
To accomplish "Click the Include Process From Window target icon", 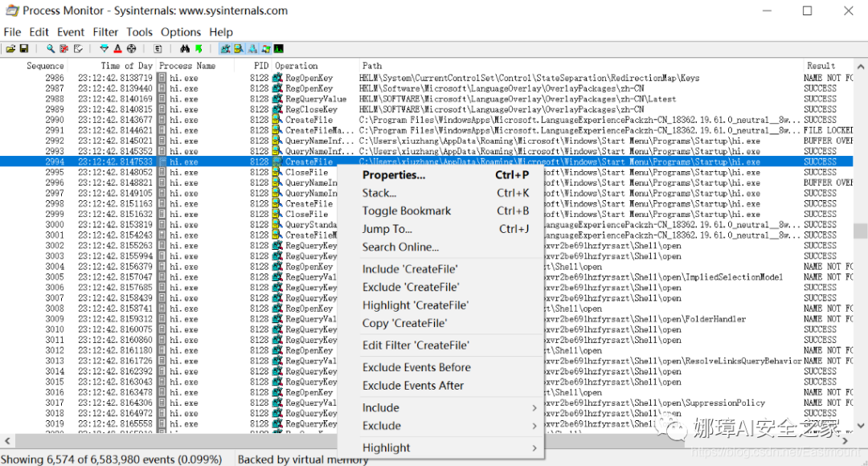I will [131, 49].
